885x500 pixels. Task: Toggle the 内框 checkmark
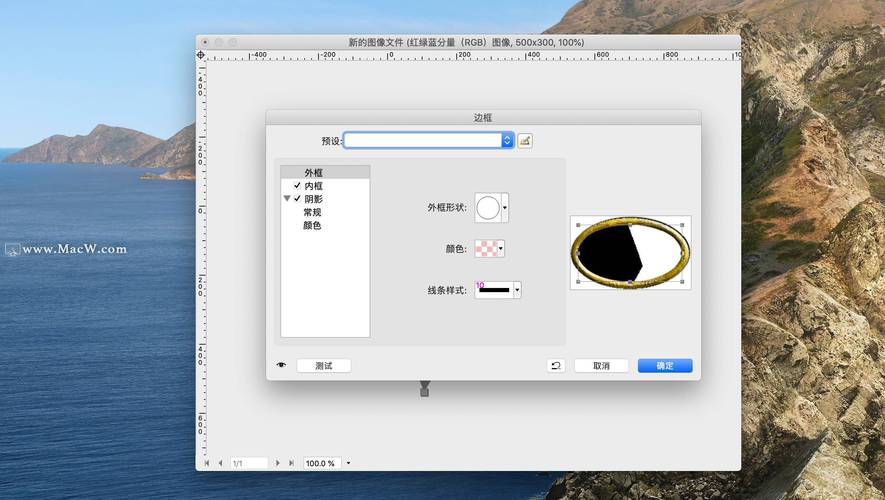(297, 186)
